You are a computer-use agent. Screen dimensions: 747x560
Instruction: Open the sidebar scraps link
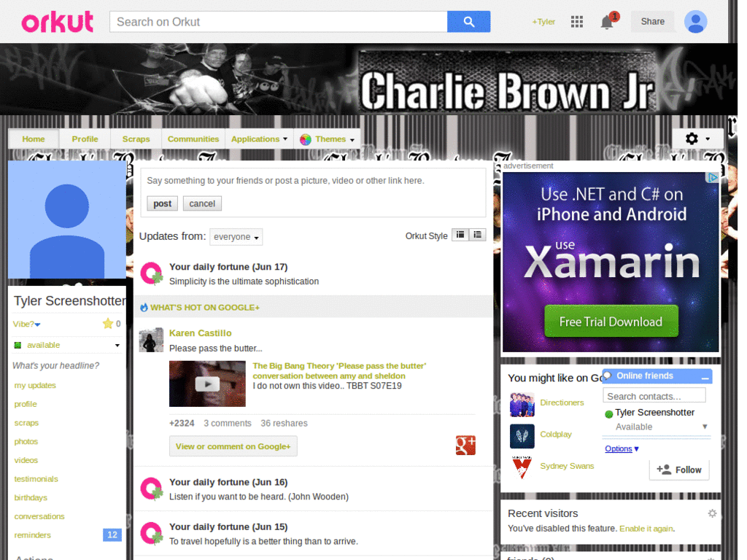[26, 423]
